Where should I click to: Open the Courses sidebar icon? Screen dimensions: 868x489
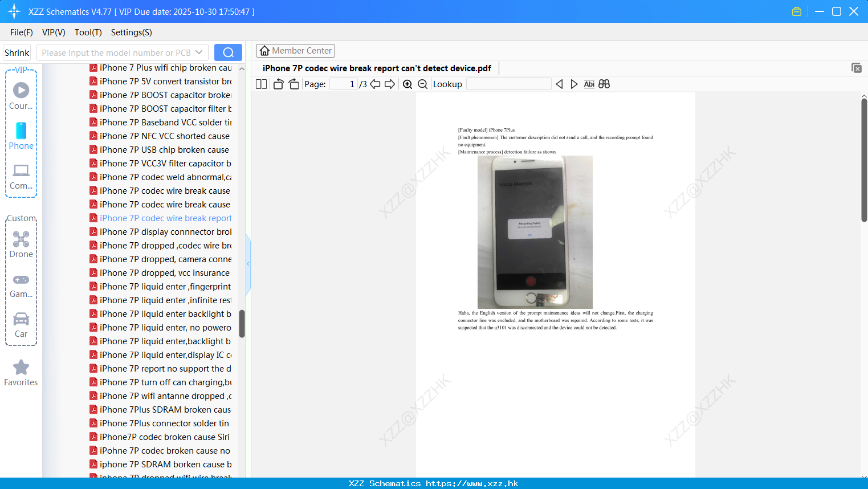[21, 96]
